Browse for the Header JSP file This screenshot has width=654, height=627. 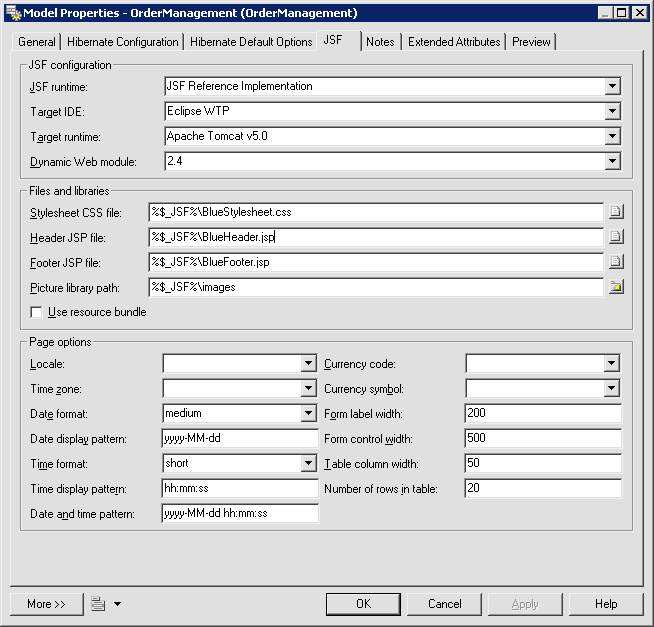616,237
